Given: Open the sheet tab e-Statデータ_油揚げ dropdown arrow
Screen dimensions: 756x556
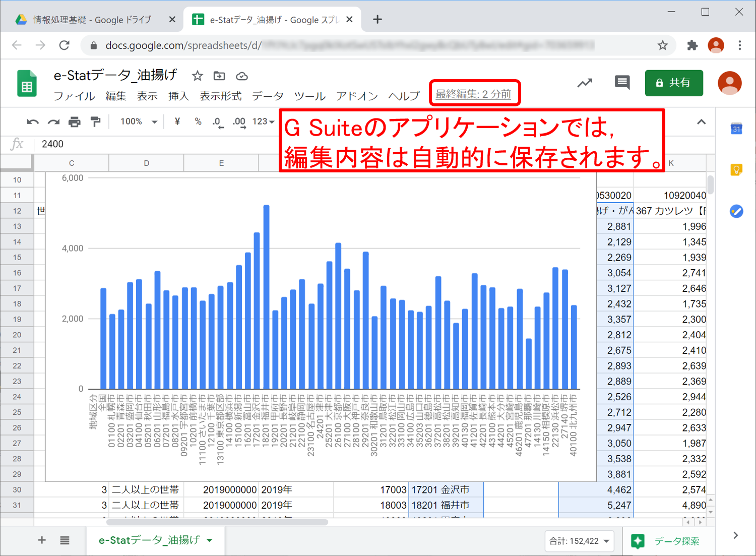Looking at the screenshot, I should (x=210, y=540).
